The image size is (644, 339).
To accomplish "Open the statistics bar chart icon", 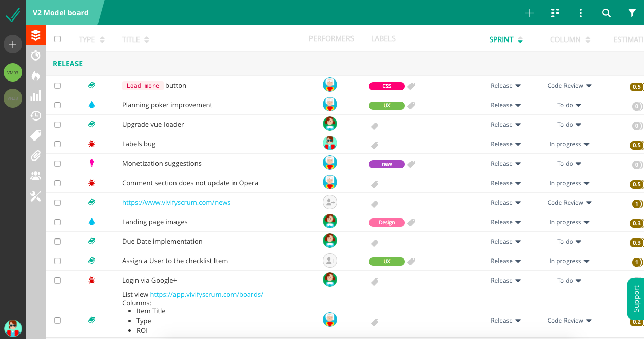I will pyautogui.click(x=35, y=95).
